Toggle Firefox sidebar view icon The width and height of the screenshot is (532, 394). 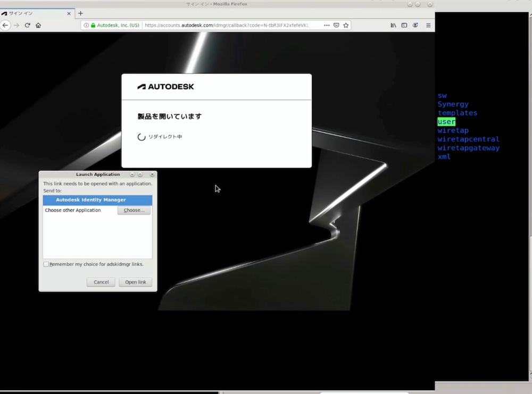[404, 25]
